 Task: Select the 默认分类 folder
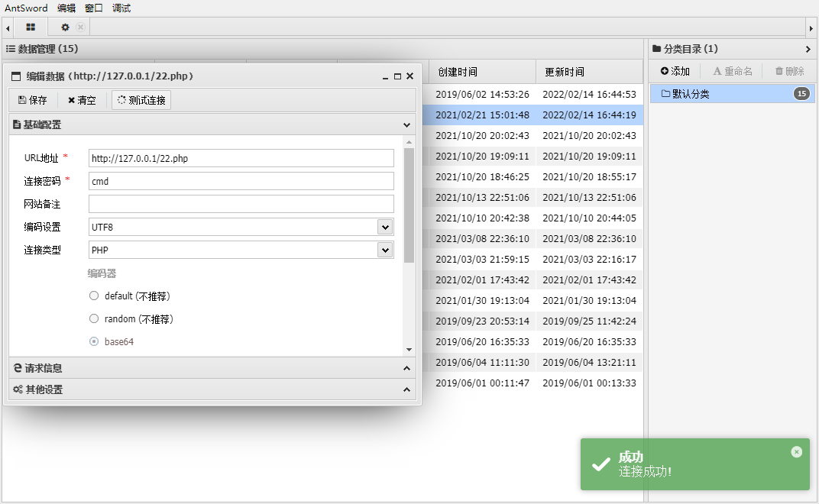(x=732, y=94)
